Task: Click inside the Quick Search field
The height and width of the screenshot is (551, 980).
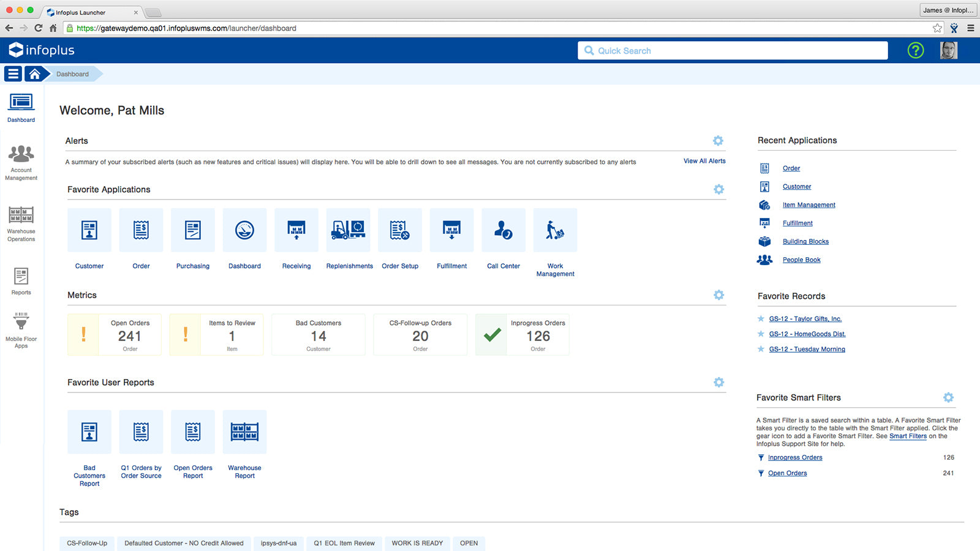Action: click(732, 50)
